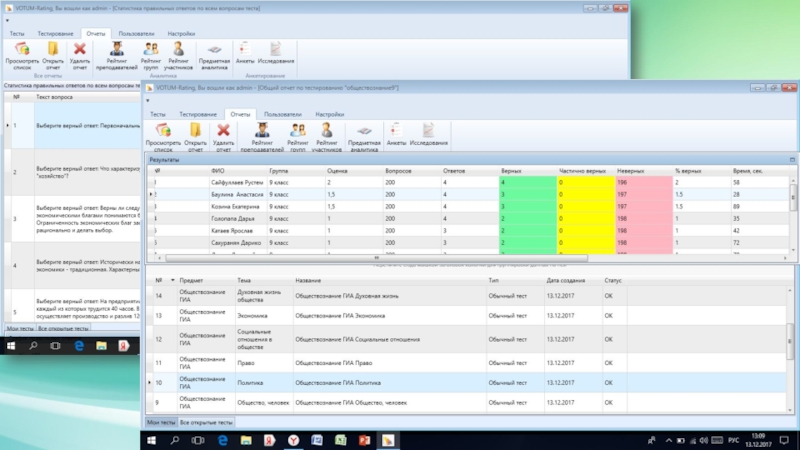
Task: Open Исследования in front window ribbon
Action: (x=428, y=129)
